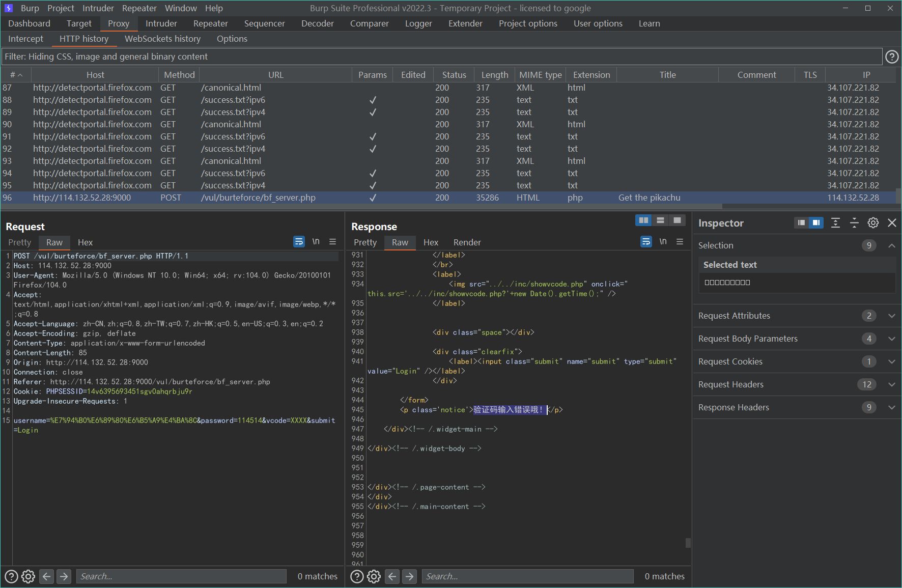Select combined tab layout icon above Response
The width and height of the screenshot is (902, 588).
(x=677, y=220)
